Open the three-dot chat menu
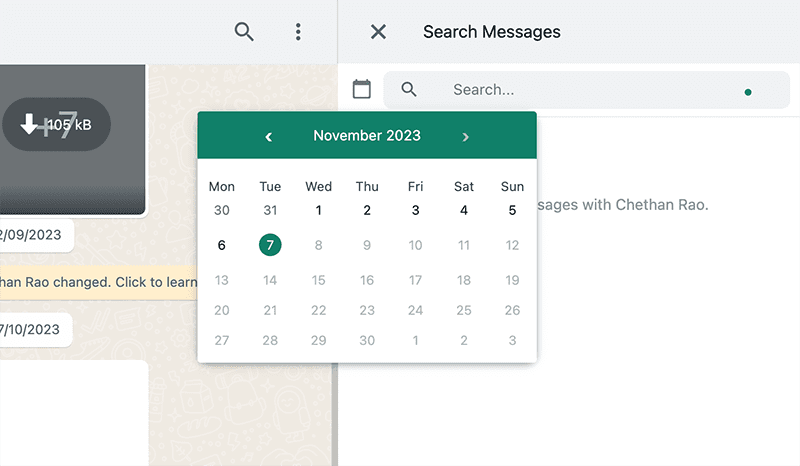Viewport: 800px width, 466px height. [298, 32]
